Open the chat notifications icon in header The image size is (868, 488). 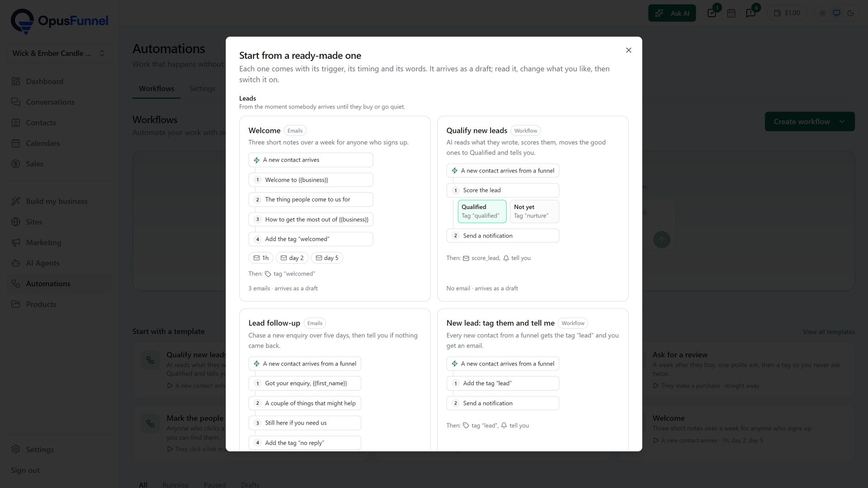pos(751,13)
